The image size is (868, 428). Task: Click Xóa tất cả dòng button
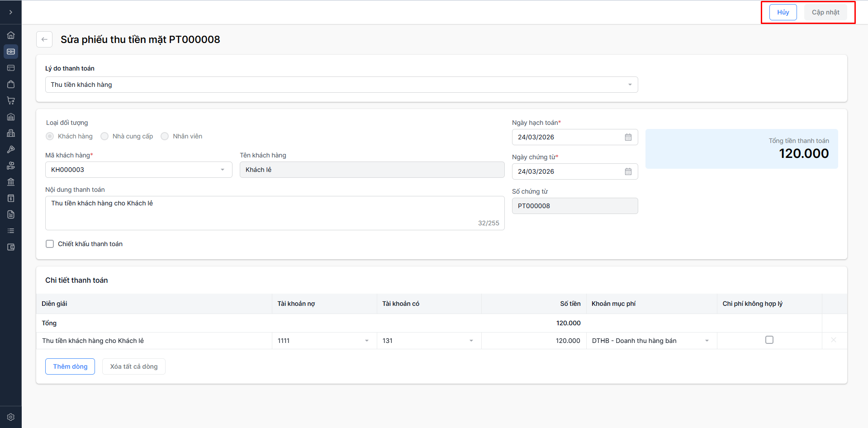tap(134, 366)
